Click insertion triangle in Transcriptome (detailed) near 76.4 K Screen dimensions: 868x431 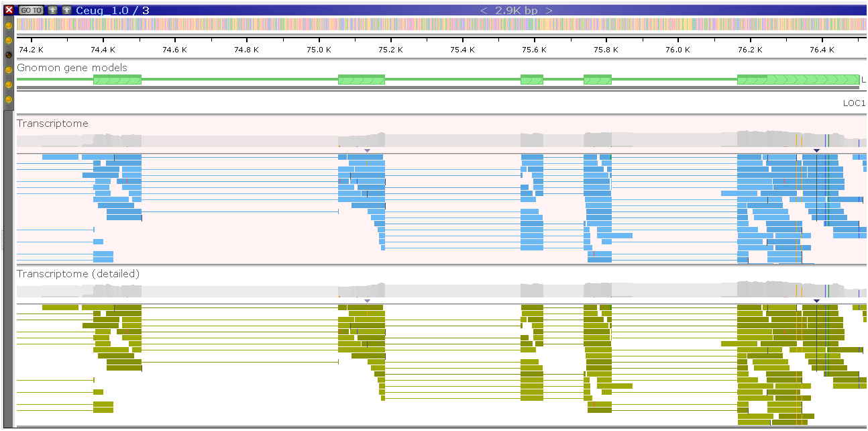coord(816,301)
